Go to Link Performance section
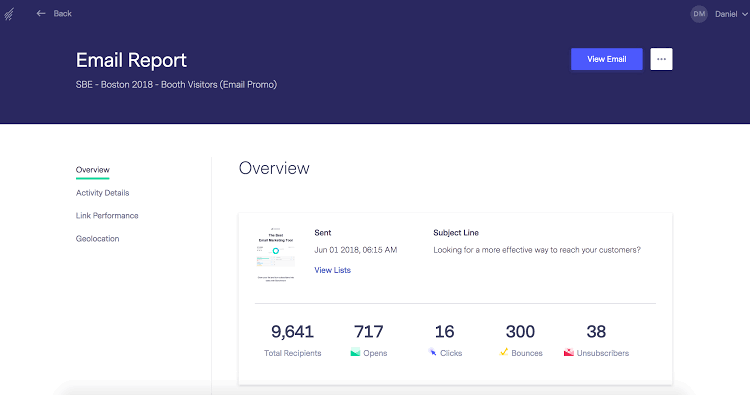 107,216
